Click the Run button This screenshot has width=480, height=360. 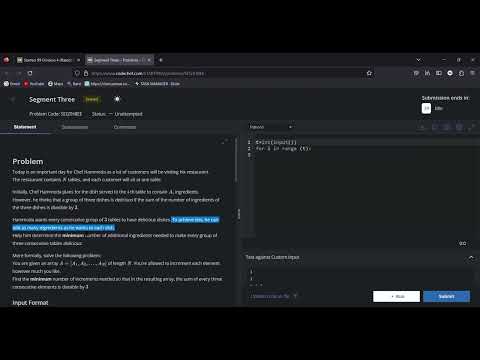tap(396, 296)
